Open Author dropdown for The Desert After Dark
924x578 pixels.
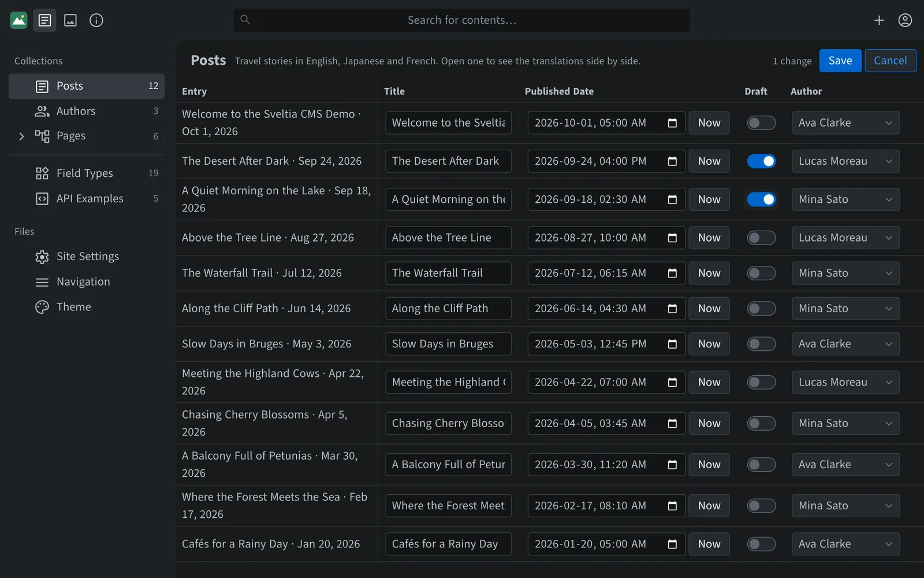coord(845,161)
